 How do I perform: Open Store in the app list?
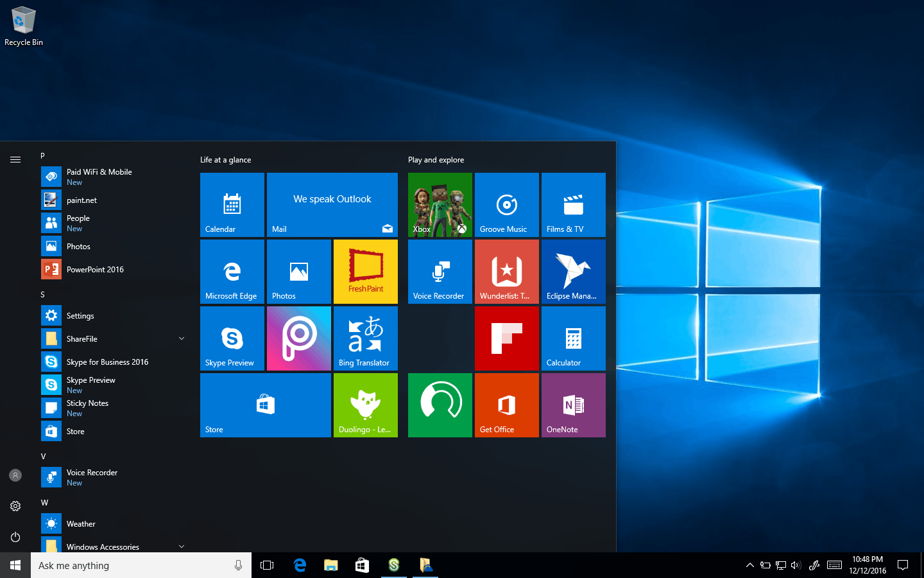[x=116, y=431]
